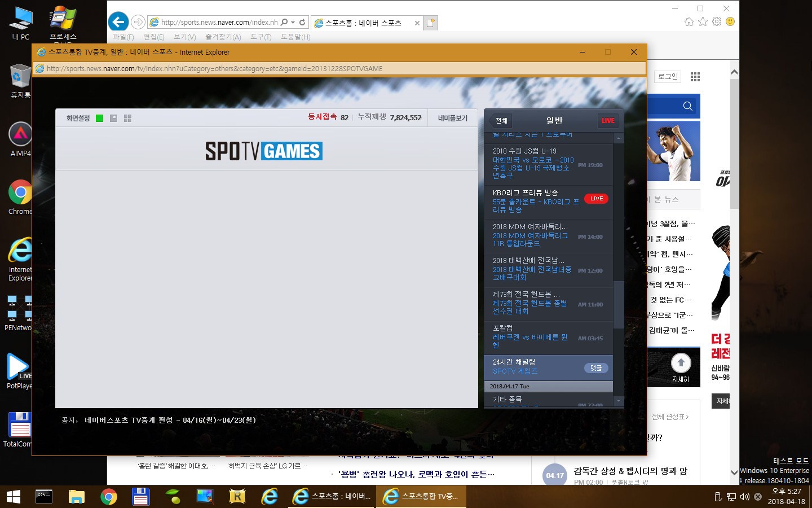Click the IE favorites star icon
Viewport: 812px width, 508px height.
click(x=703, y=21)
